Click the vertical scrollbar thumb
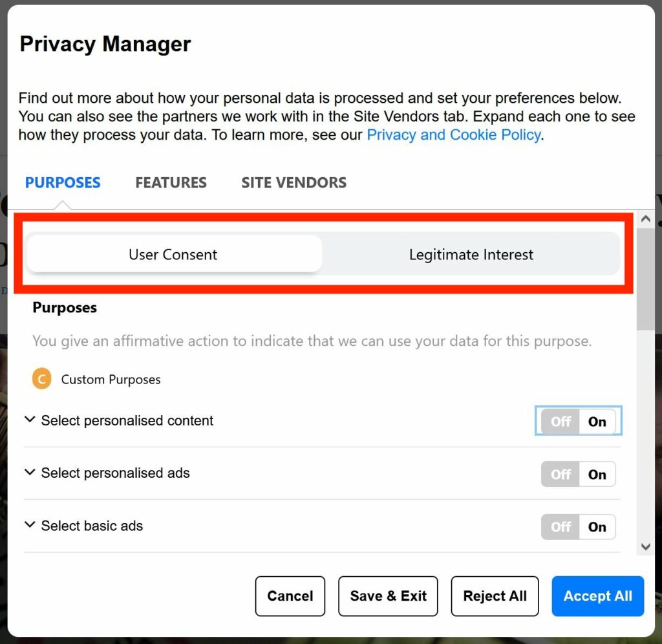This screenshot has width=662, height=644. click(x=645, y=278)
